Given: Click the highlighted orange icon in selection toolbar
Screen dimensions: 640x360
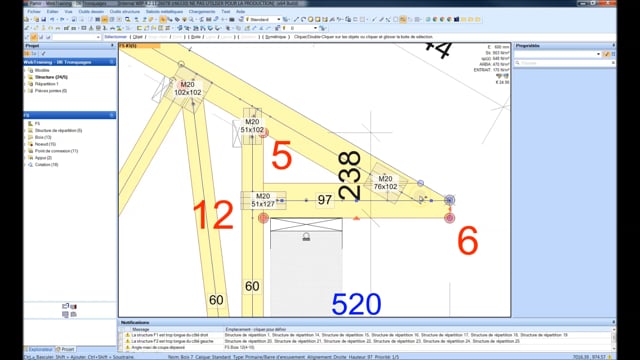Looking at the screenshot, I should tap(34, 37).
